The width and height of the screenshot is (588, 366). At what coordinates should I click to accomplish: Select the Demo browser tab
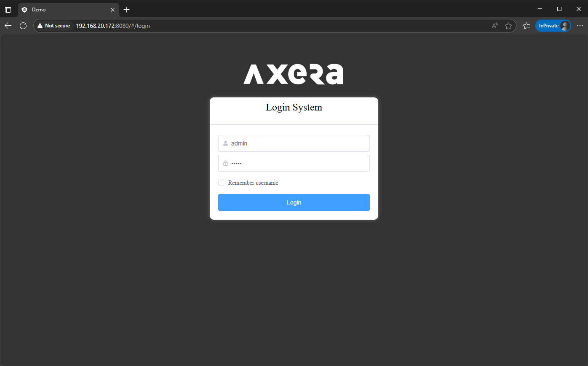coord(69,9)
